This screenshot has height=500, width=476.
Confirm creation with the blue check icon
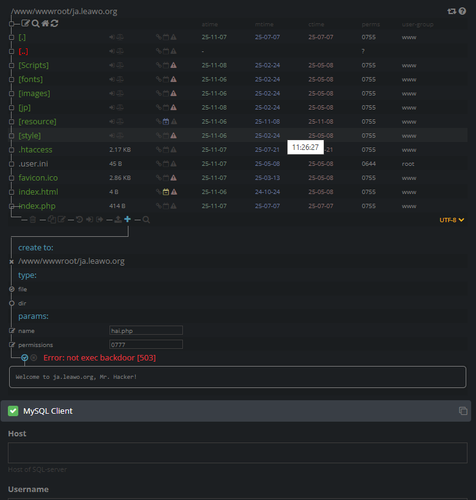pyautogui.click(x=25, y=358)
